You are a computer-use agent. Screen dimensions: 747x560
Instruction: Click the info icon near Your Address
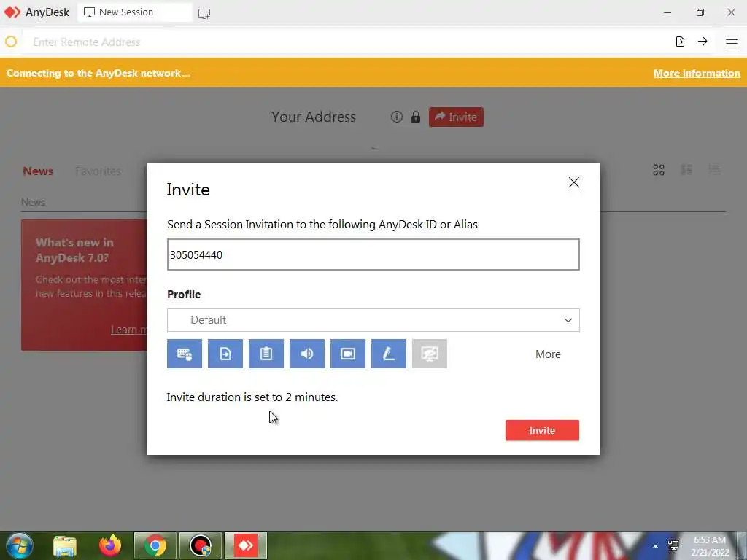397,117
